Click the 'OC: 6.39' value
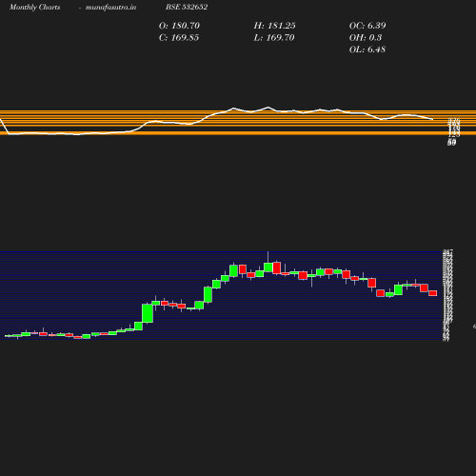The width and height of the screenshot is (476, 476). pos(367,26)
